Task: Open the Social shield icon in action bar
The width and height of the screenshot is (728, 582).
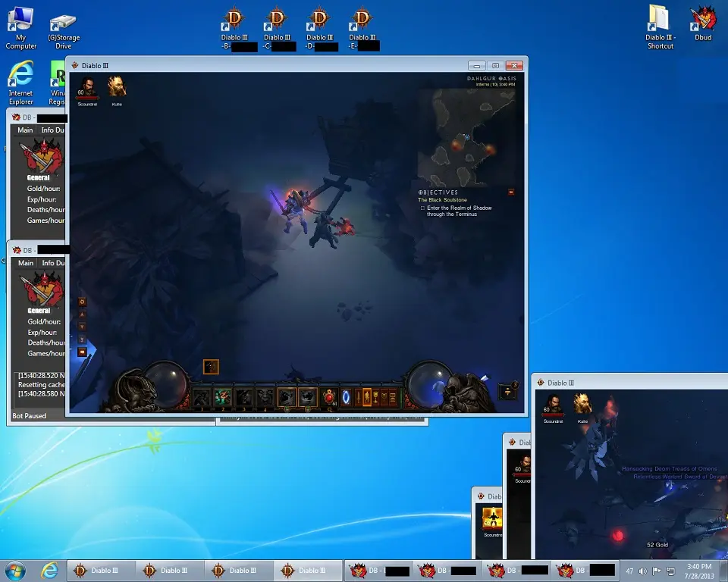Action: pos(384,398)
